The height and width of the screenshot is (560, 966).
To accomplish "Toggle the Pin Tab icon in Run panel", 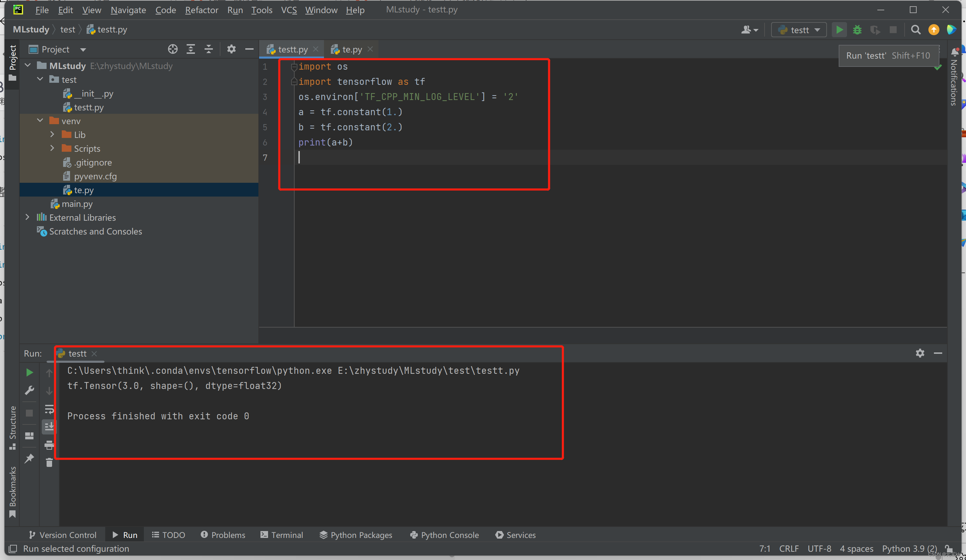I will pos(29,458).
